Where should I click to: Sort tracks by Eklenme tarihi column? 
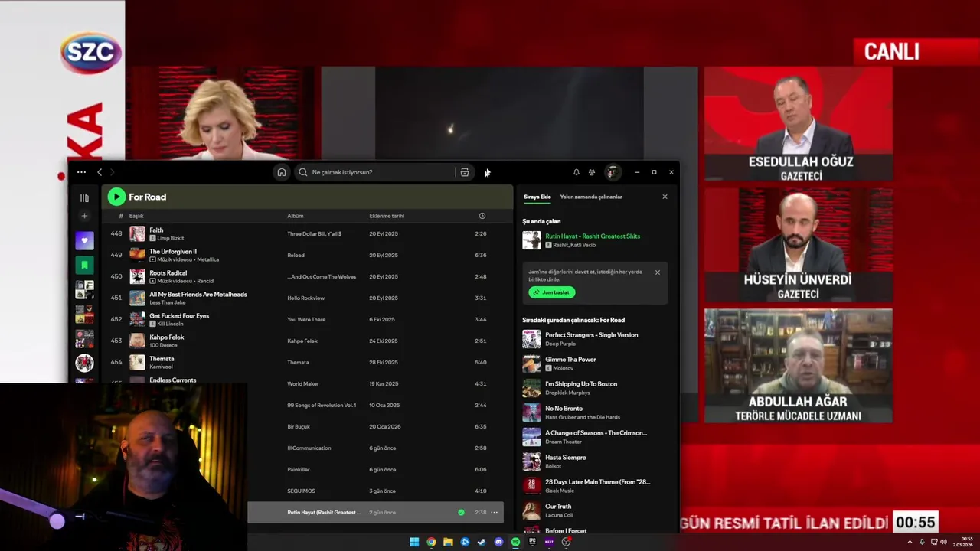tap(387, 216)
